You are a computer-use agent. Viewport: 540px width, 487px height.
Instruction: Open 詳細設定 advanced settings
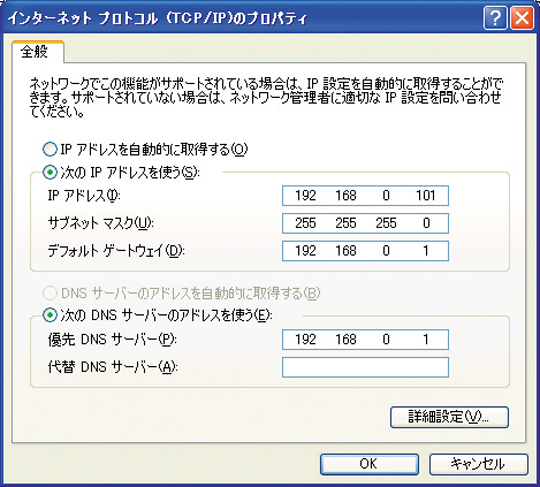pos(449,417)
